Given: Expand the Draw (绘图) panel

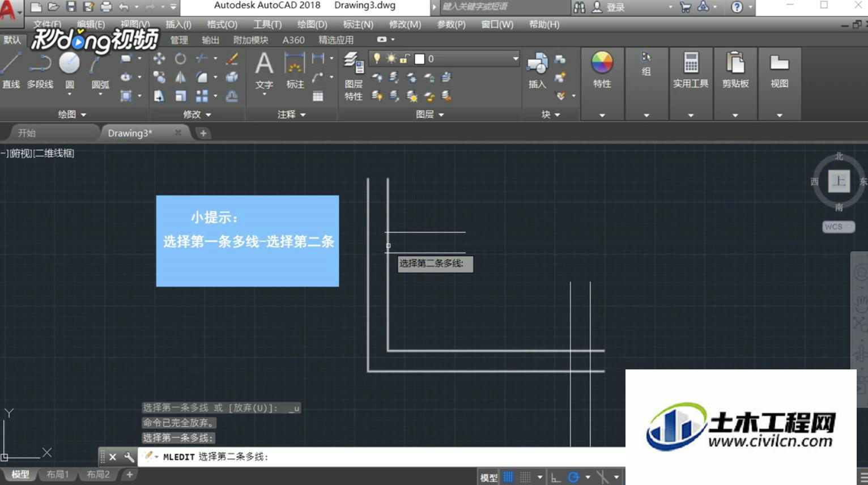Looking at the screenshot, I should [73, 114].
